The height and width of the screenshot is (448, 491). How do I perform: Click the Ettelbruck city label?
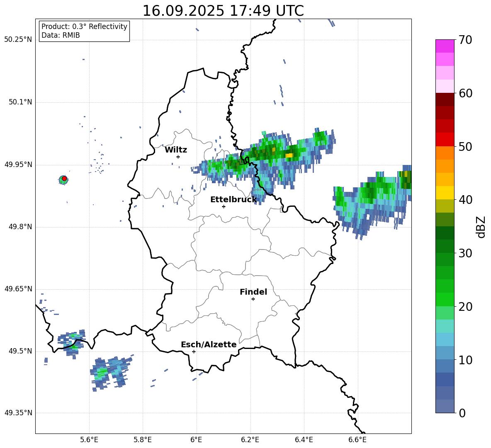pyautogui.click(x=233, y=200)
